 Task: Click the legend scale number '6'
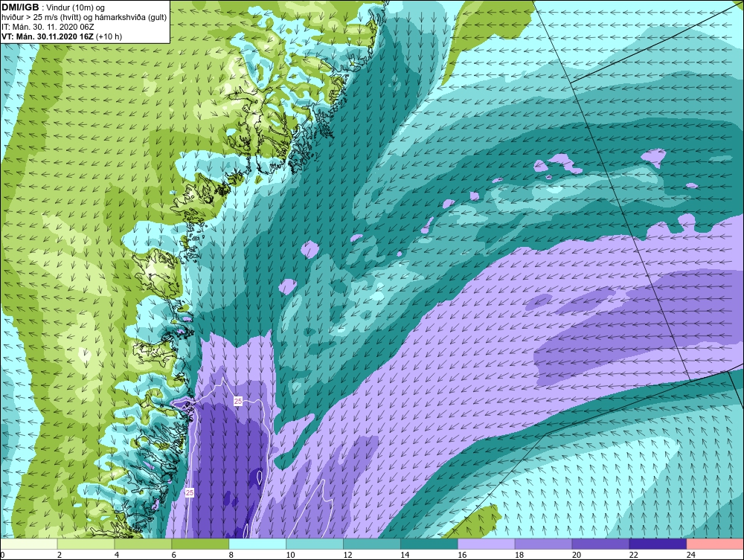[x=173, y=555]
